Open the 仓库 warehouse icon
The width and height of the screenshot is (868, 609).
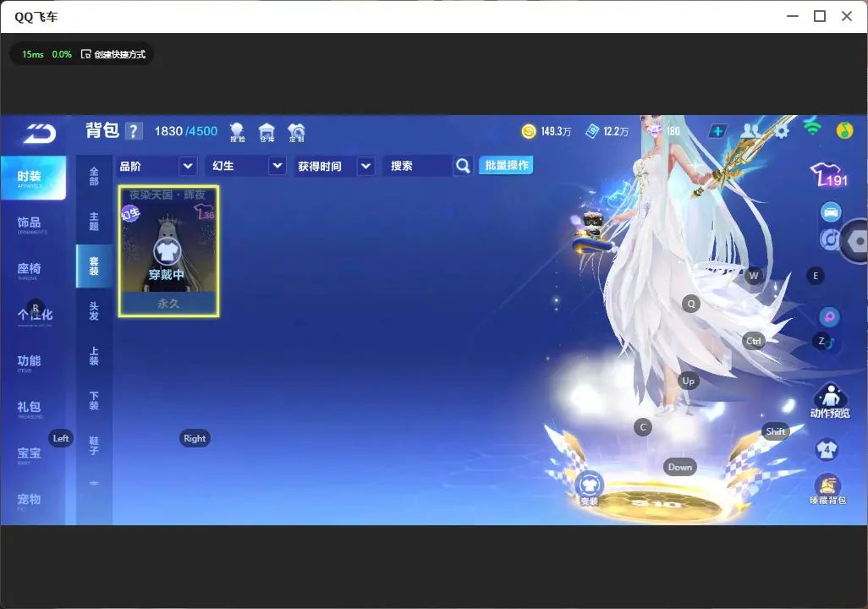[x=266, y=132]
